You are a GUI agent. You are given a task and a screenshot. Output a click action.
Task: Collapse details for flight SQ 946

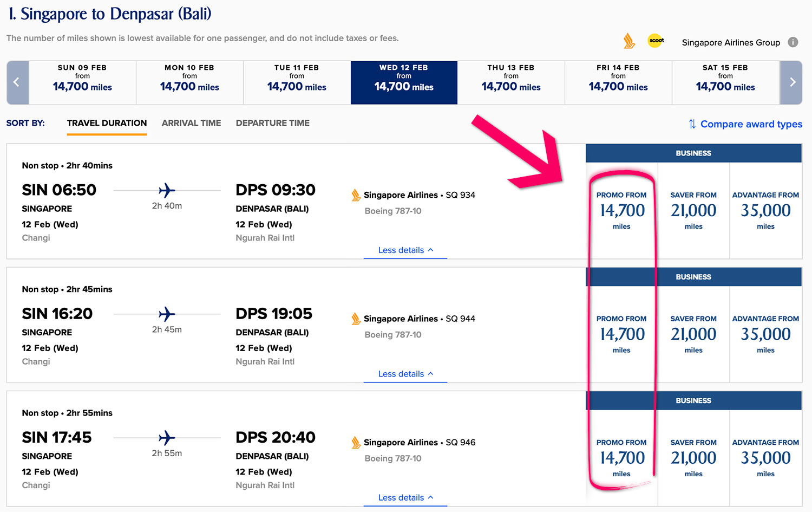pos(405,497)
